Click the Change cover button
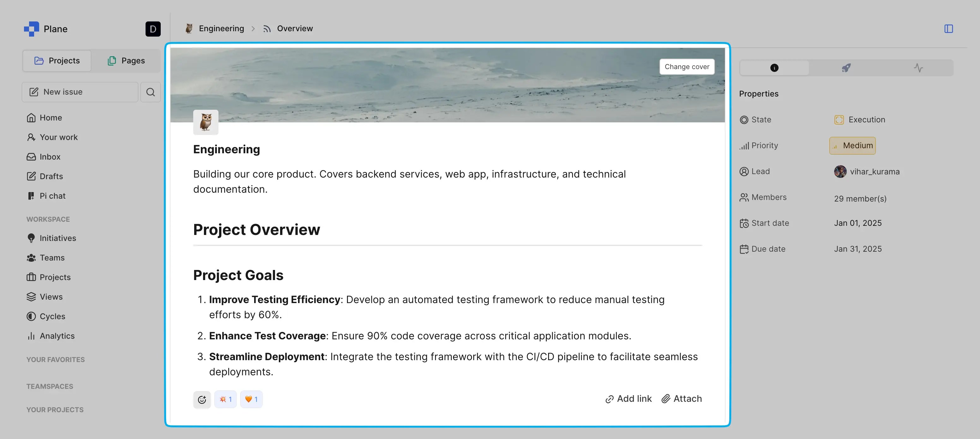Image resolution: width=980 pixels, height=439 pixels. (x=687, y=66)
